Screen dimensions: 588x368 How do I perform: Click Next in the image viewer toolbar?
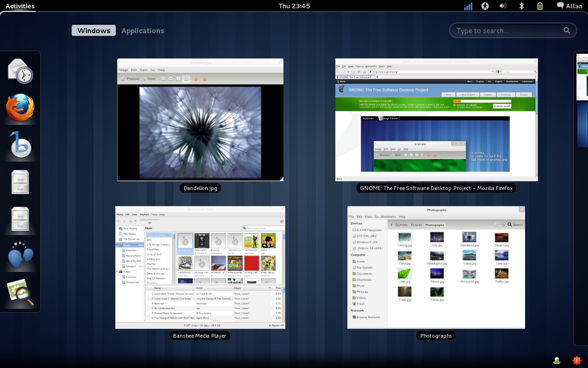(150, 79)
